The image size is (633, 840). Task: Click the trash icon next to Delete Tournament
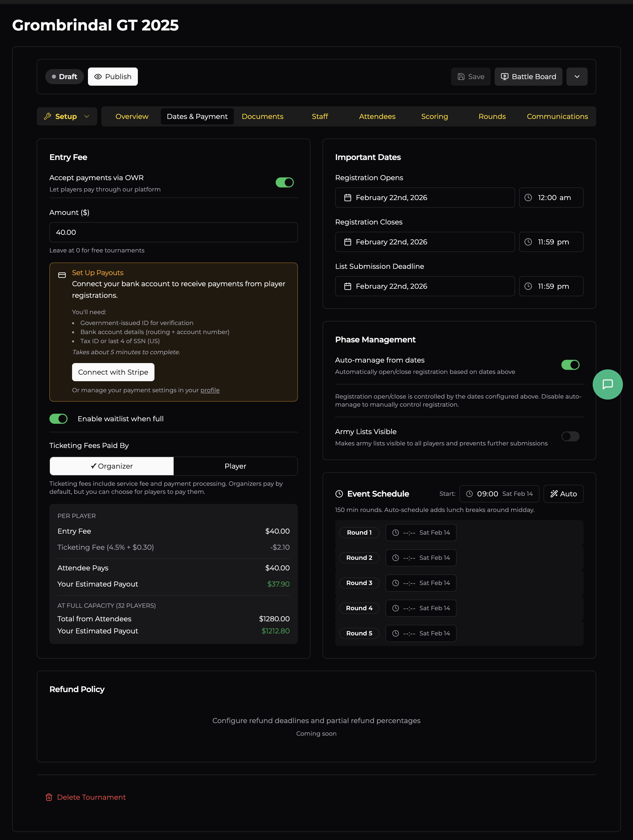coord(49,797)
